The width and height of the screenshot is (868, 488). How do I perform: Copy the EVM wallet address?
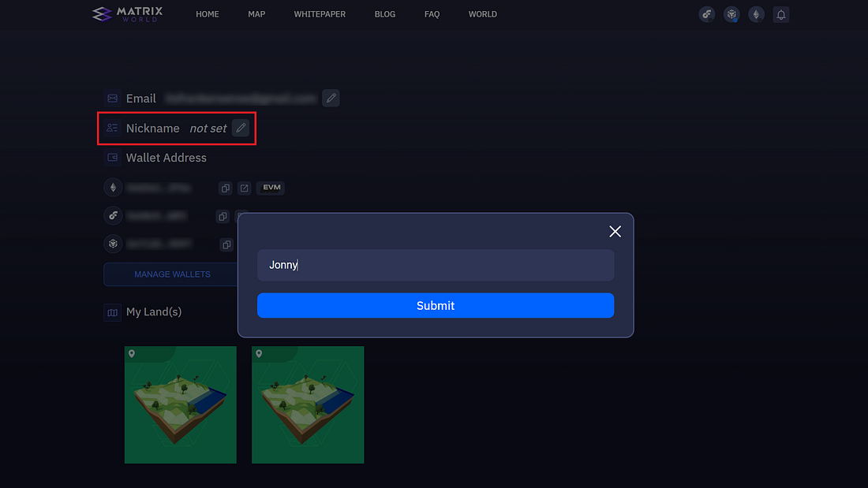tap(226, 188)
